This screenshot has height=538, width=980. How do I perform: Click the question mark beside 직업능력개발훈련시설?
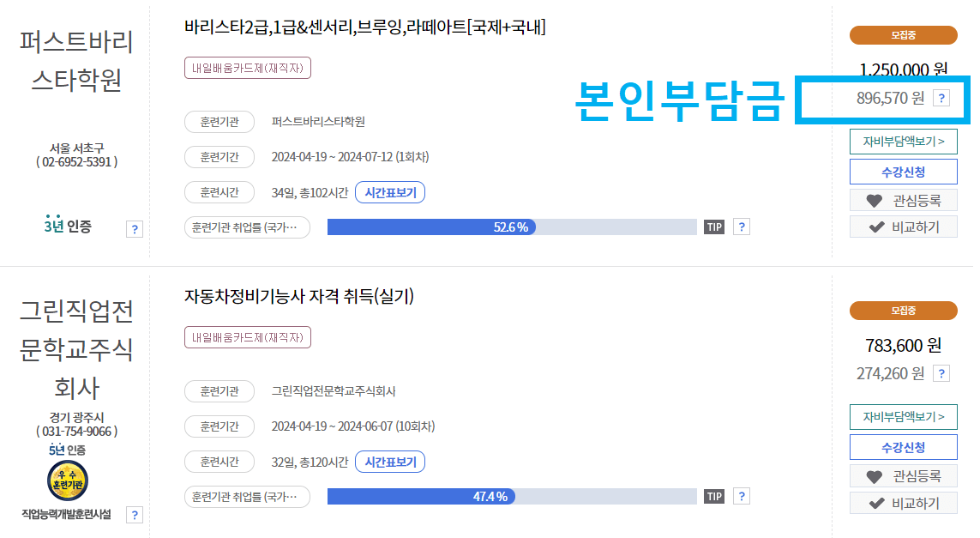(135, 516)
